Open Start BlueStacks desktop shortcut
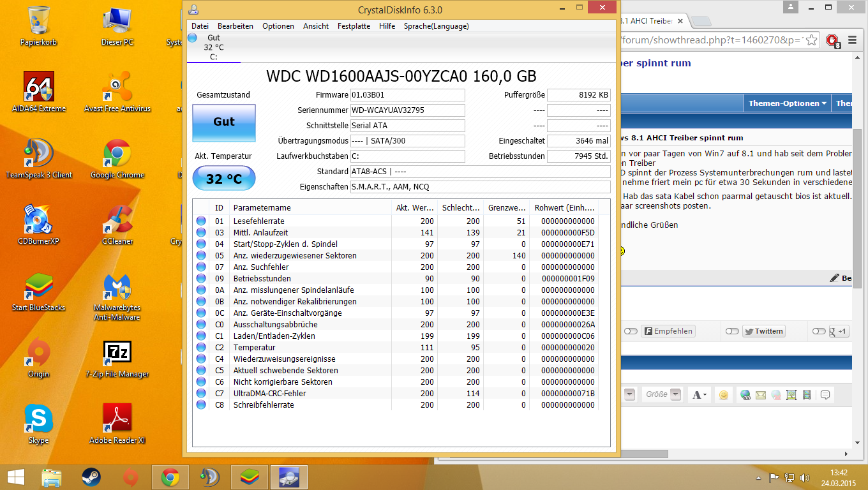The height and width of the screenshot is (490, 868). (x=39, y=290)
